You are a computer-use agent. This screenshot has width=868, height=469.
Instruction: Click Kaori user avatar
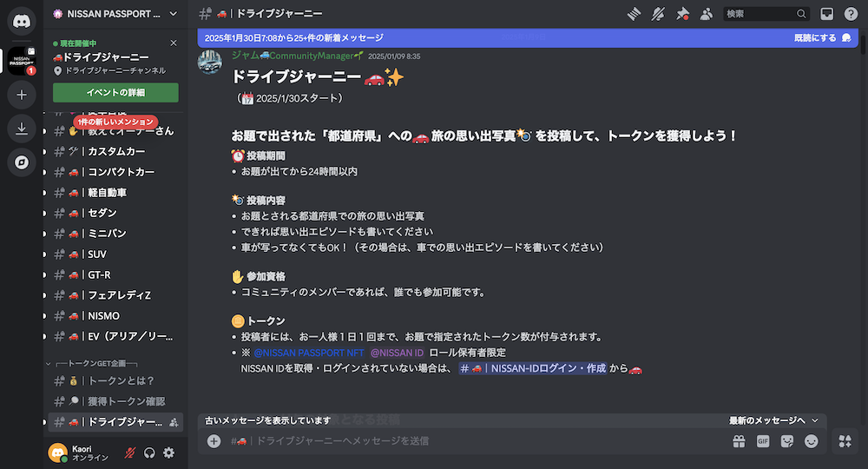(57, 453)
